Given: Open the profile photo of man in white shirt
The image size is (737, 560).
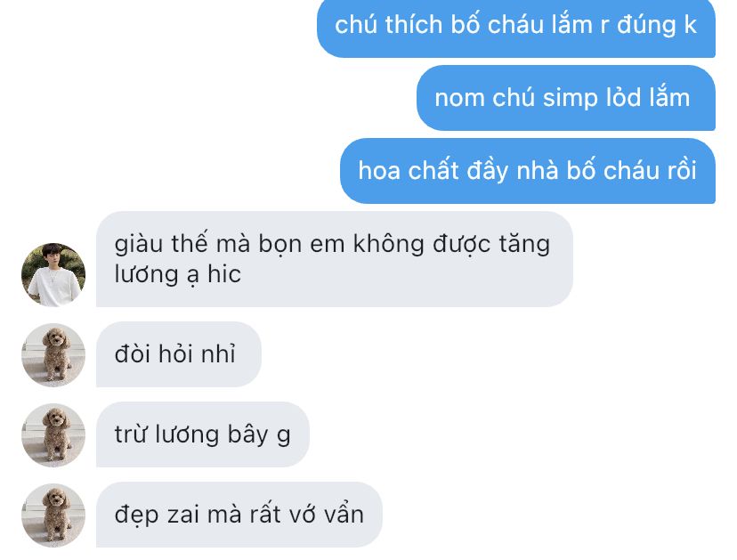Looking at the screenshot, I should coord(53,274).
